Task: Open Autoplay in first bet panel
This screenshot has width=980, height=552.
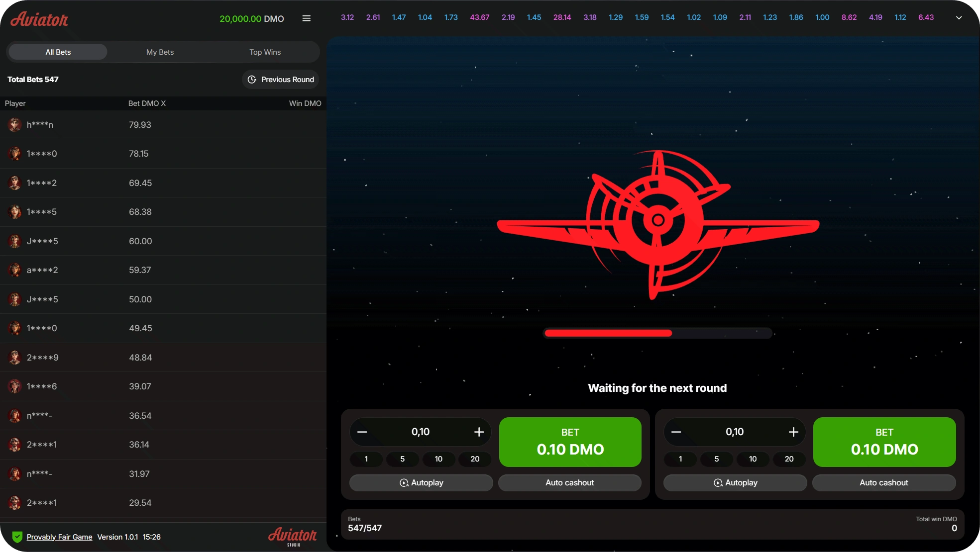Action: [x=421, y=482]
